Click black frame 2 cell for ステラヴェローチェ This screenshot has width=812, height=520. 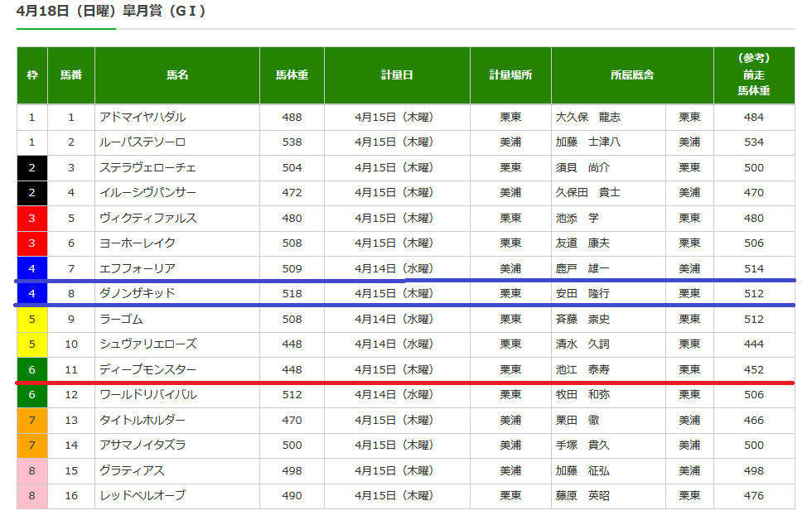pyautogui.click(x=32, y=167)
